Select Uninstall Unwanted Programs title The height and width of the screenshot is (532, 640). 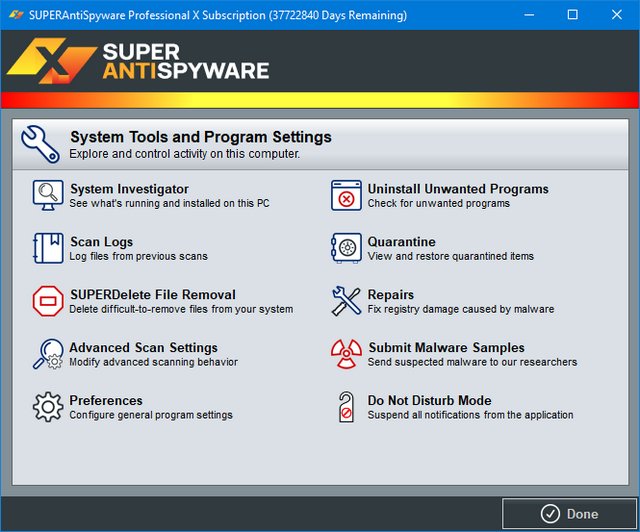pos(458,189)
